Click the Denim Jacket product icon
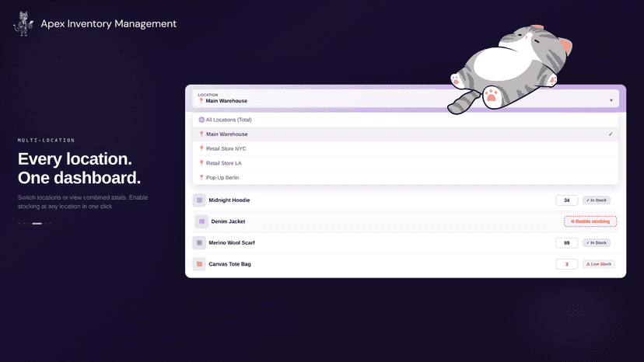Viewport: 644px width, 362px height. pos(201,221)
